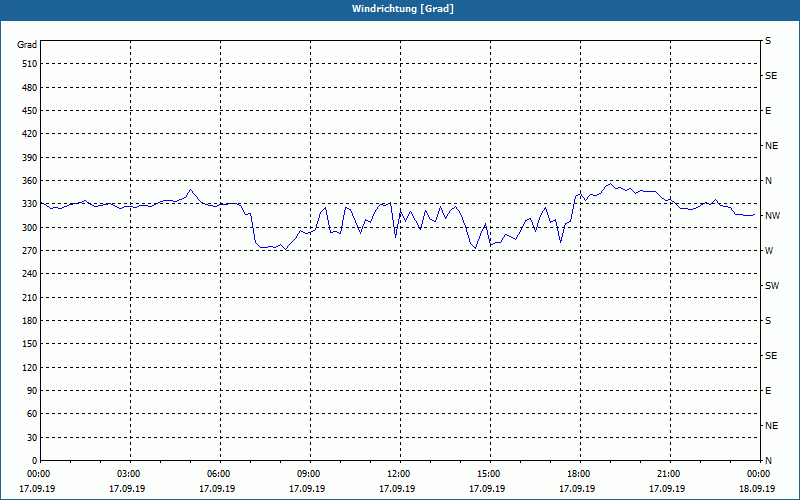The width and height of the screenshot is (800, 500).
Task: Click the 06:00 time label
Action: [218, 474]
